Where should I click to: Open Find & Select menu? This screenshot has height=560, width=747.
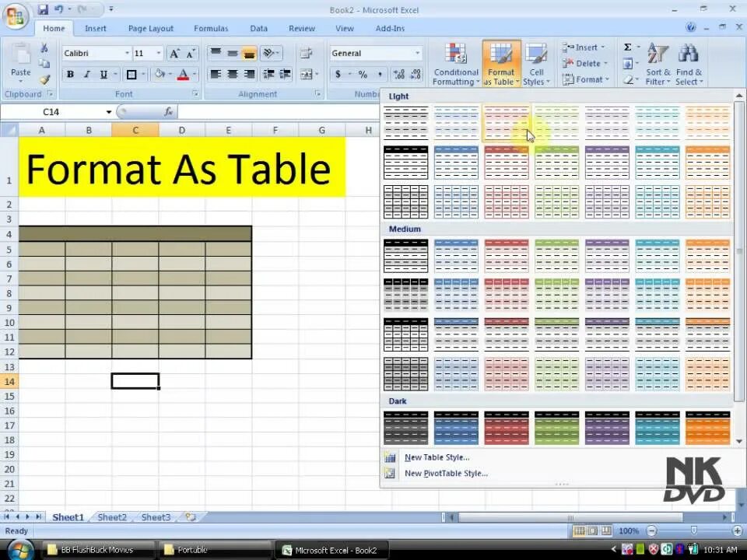click(x=689, y=65)
